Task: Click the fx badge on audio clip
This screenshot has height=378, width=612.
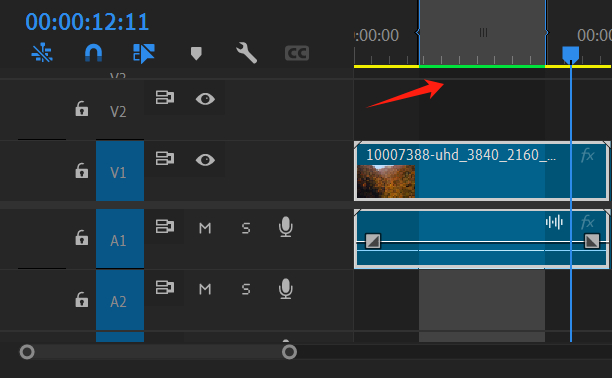Action: (x=587, y=222)
